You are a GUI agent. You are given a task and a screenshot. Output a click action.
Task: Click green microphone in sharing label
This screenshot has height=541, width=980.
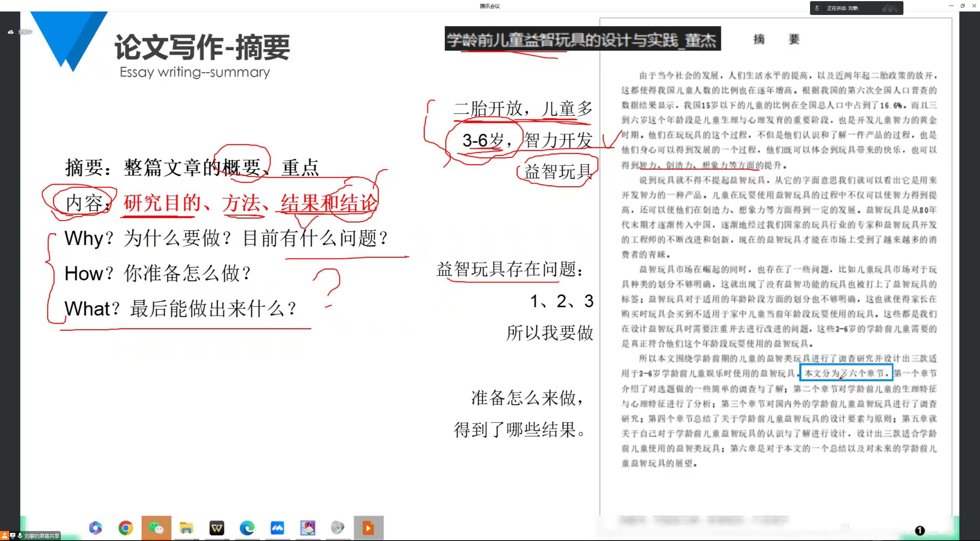point(20,536)
